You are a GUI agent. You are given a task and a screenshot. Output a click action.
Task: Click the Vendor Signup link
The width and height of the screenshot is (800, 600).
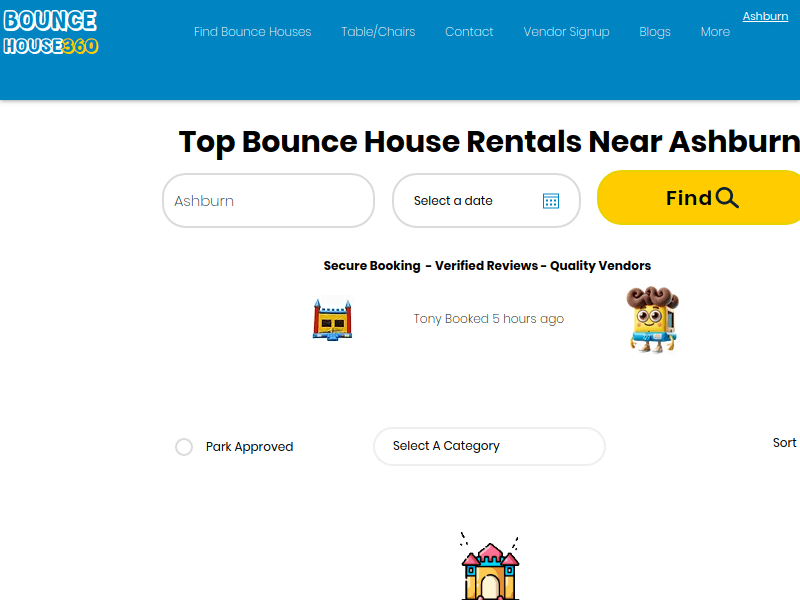tap(566, 32)
